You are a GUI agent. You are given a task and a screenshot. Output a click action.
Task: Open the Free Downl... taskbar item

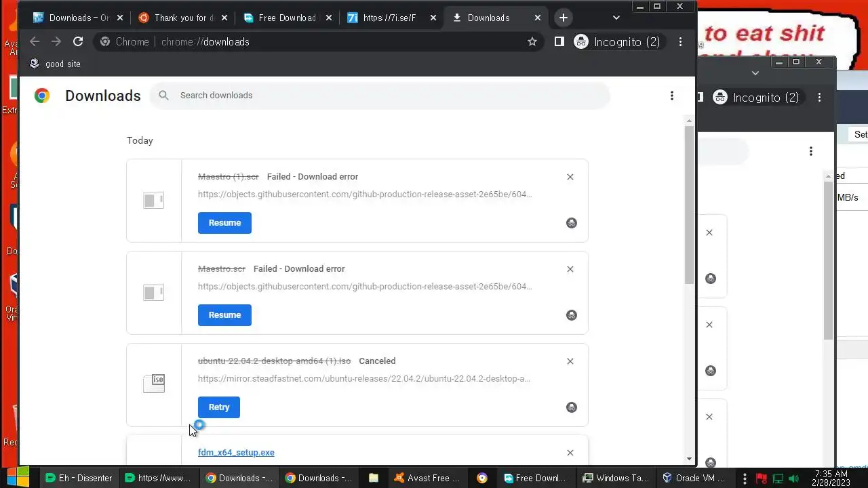tap(535, 478)
